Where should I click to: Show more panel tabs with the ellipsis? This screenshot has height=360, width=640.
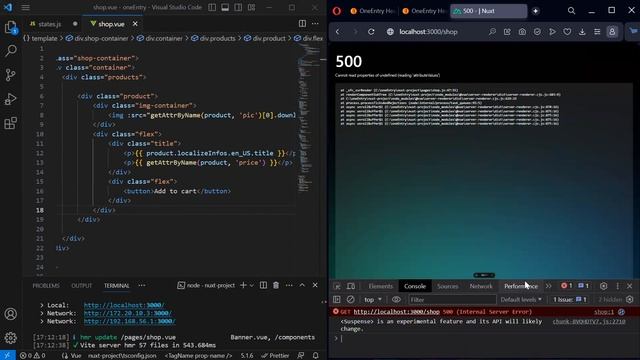[x=142, y=285]
